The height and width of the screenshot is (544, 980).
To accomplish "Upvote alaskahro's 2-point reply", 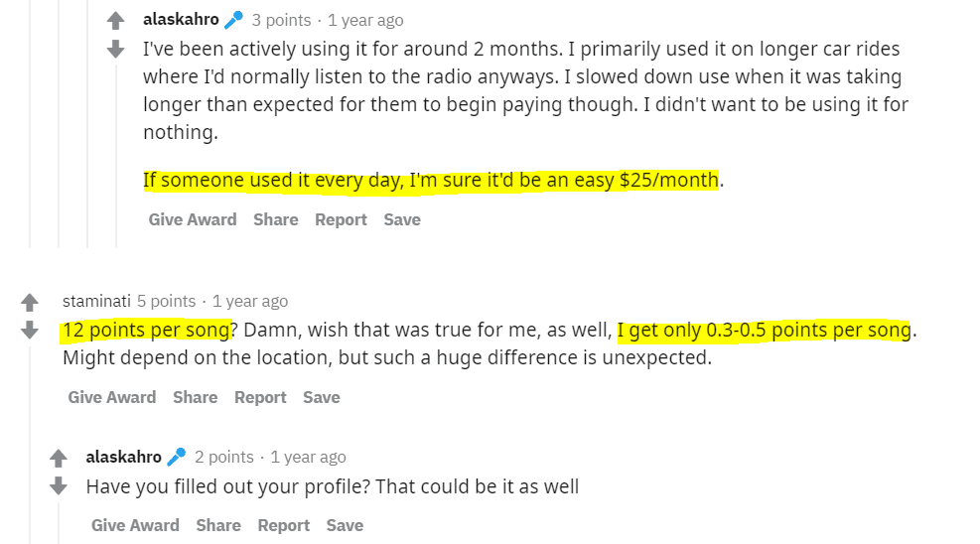I will (59, 459).
